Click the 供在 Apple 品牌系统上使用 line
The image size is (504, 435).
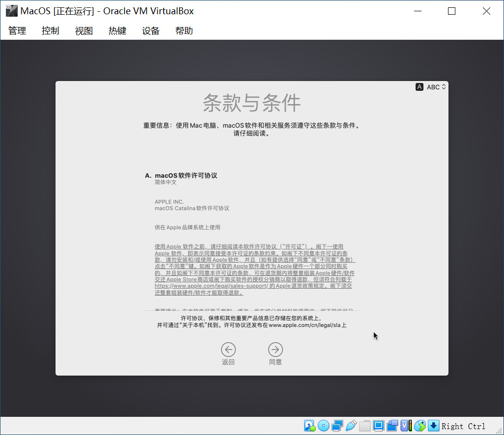tap(187, 227)
